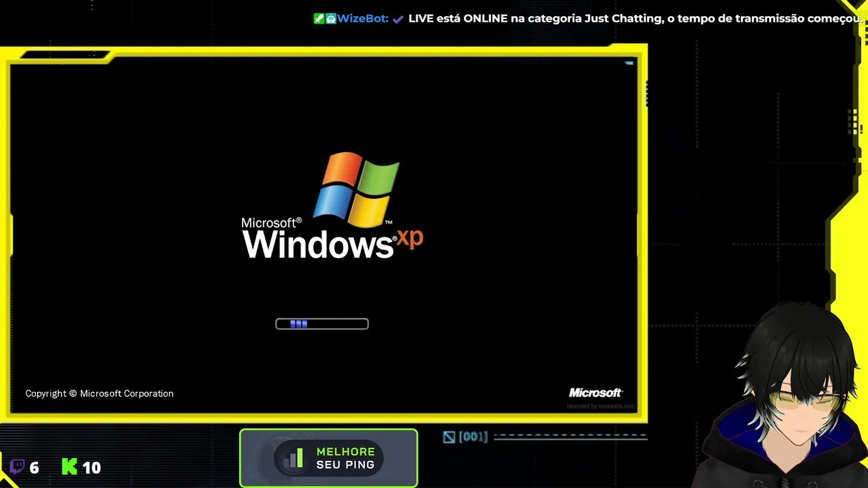Click the VTuber avatar character
This screenshot has height=488, width=868.
pyautogui.click(x=780, y=394)
